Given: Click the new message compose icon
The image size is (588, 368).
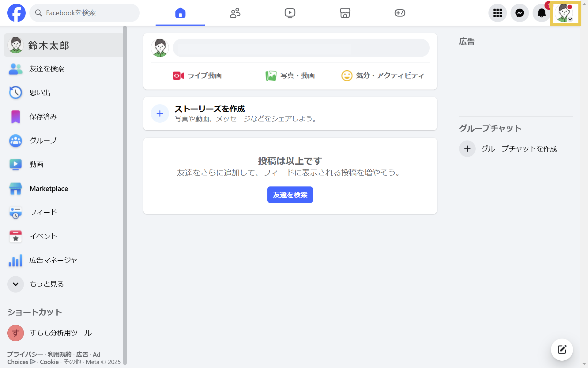Looking at the screenshot, I should point(562,349).
